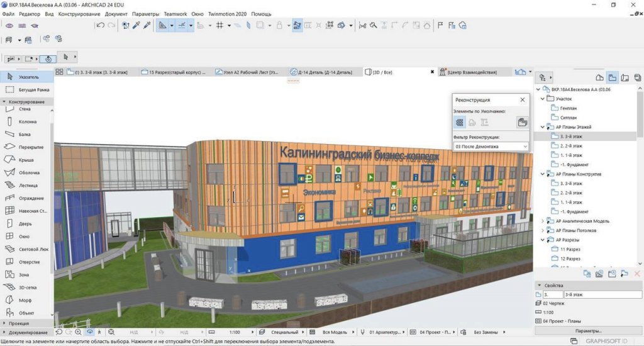644x346 pixels.
Task: Toggle the grid snap icon
Action: (x=219, y=26)
